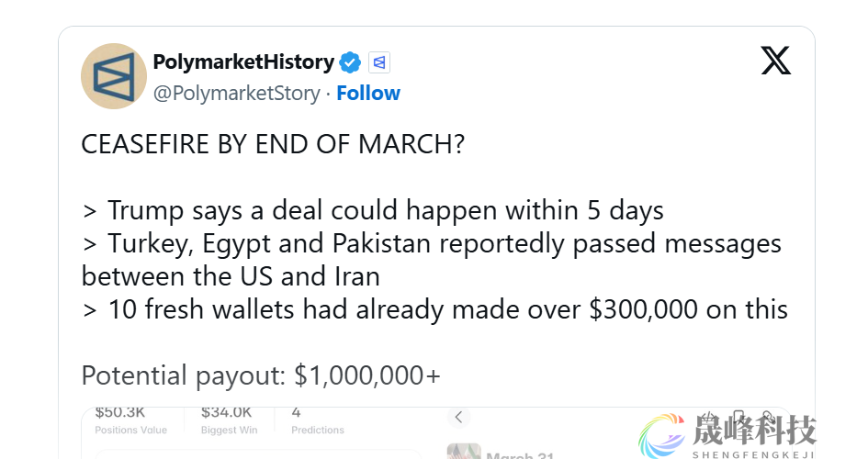Click the Potential payout $1,000,000+ text
The width and height of the screenshot is (868, 459).
click(x=261, y=375)
